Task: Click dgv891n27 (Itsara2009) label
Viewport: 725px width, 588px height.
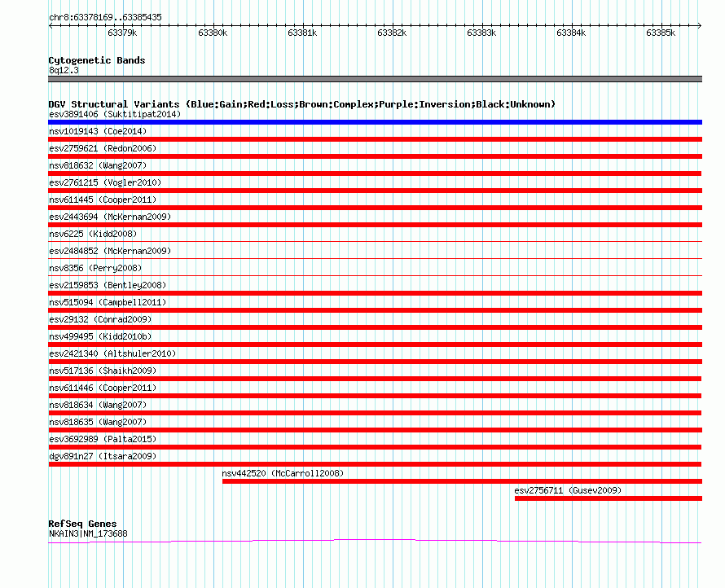Action: click(x=103, y=456)
